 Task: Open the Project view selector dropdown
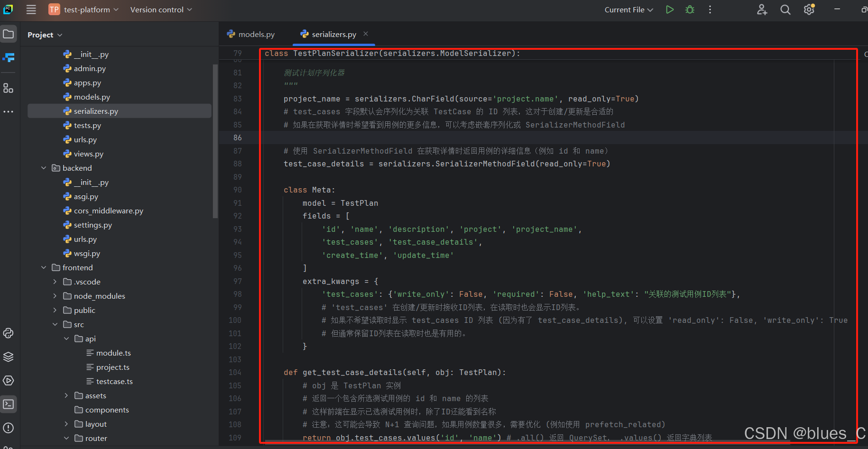pyautogui.click(x=45, y=35)
